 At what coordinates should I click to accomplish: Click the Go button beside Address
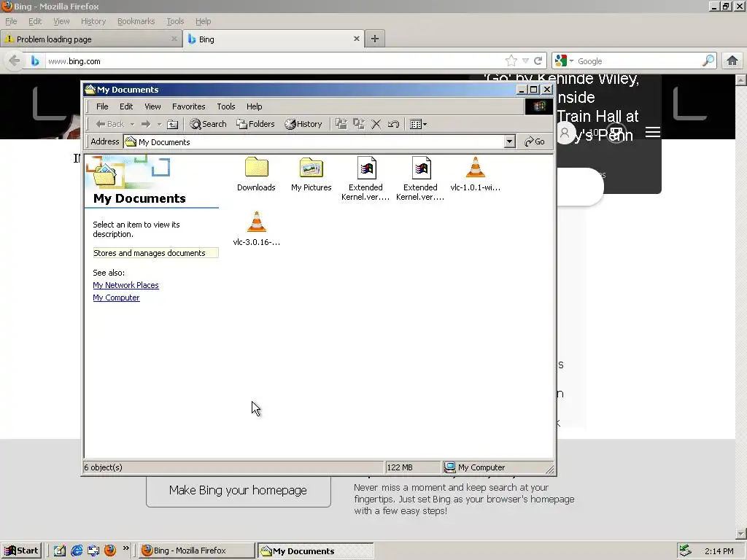click(x=534, y=141)
